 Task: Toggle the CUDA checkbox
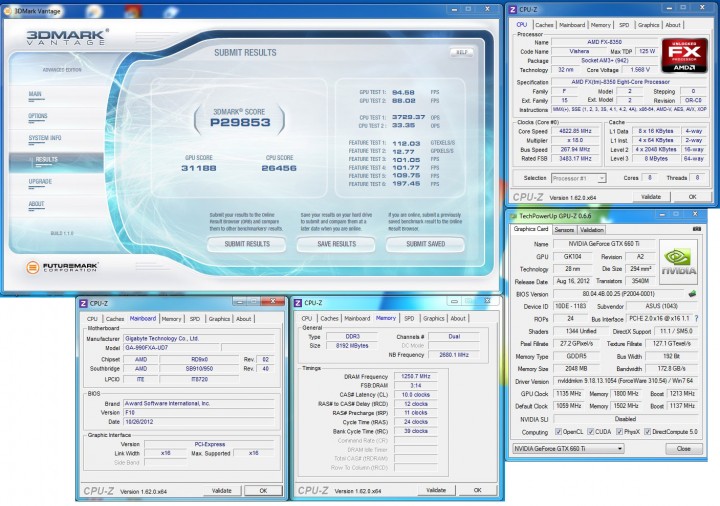tap(591, 432)
